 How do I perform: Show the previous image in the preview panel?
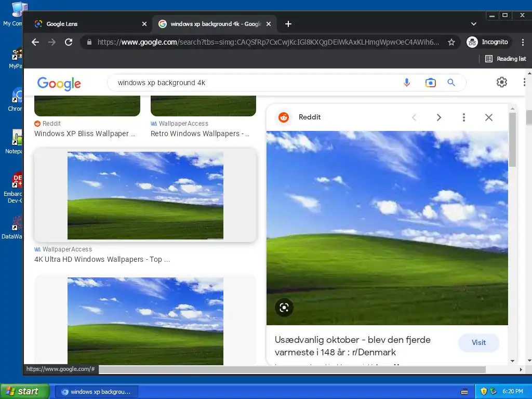tap(414, 117)
